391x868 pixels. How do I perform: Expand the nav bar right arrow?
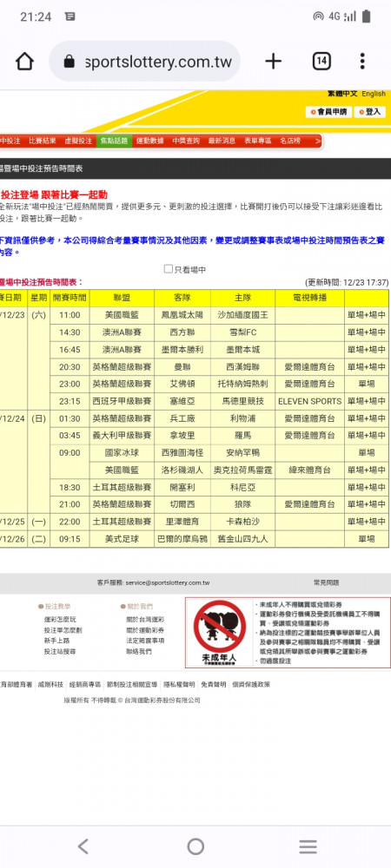(318, 141)
